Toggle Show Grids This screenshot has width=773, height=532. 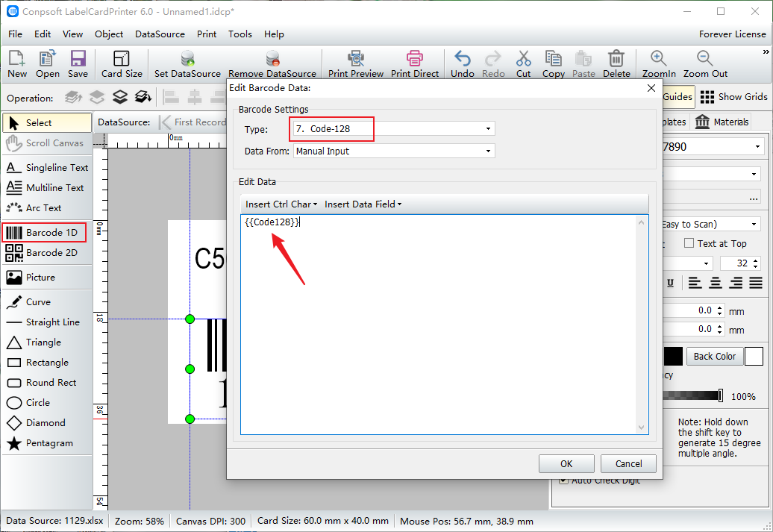pyautogui.click(x=733, y=97)
